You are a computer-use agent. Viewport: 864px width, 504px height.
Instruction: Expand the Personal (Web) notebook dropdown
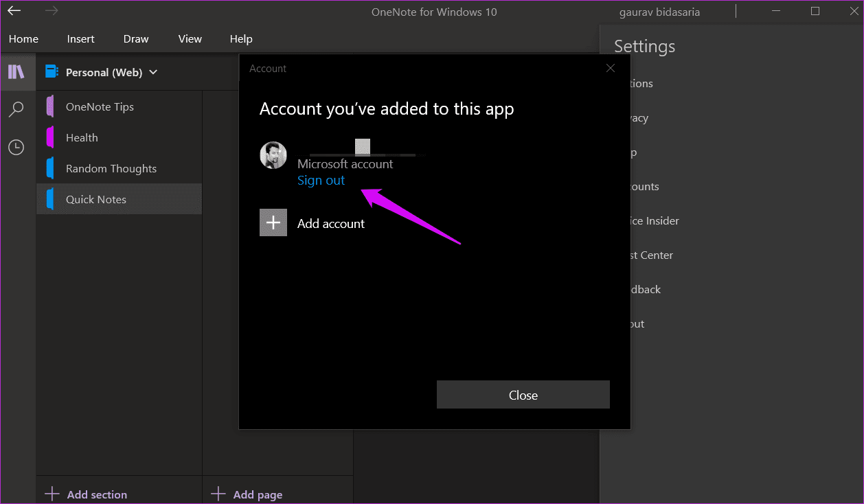[x=153, y=71]
